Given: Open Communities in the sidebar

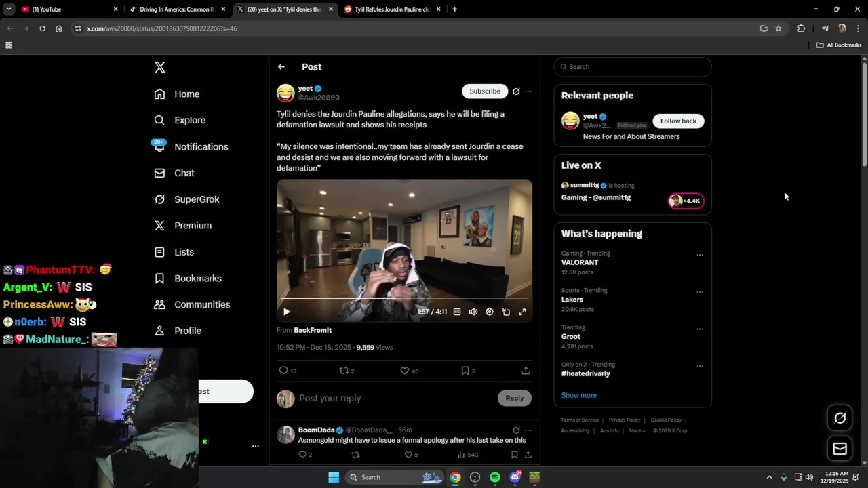Looking at the screenshot, I should [x=192, y=304].
